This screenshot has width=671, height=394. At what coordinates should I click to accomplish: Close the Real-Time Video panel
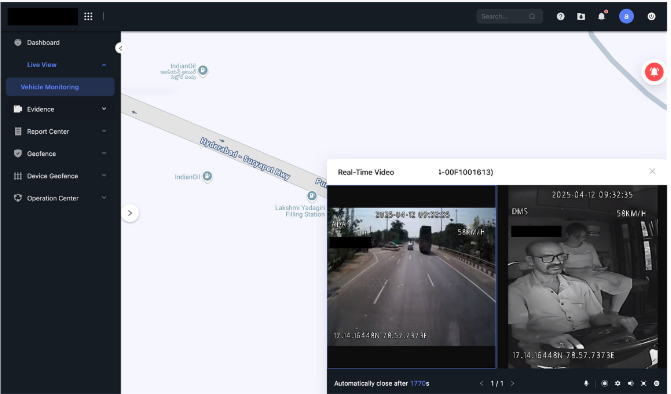652,171
